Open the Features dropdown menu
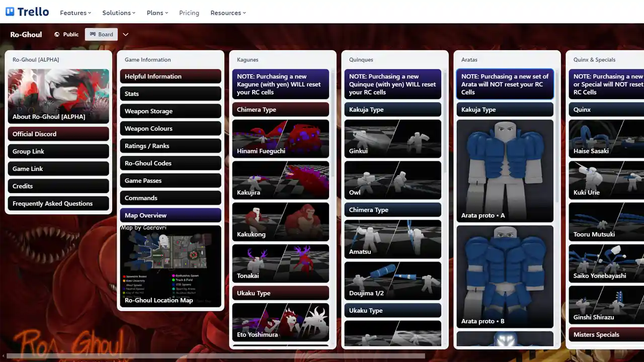 click(x=75, y=13)
